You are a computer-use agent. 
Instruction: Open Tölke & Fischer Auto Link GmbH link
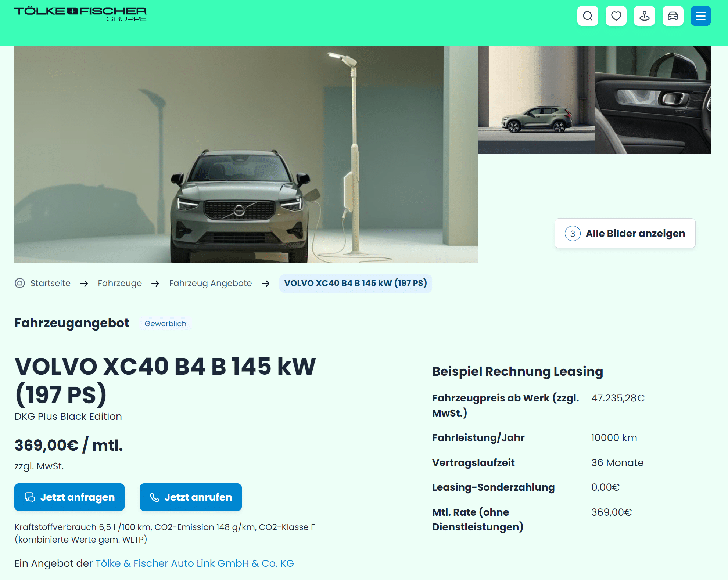coord(195,563)
